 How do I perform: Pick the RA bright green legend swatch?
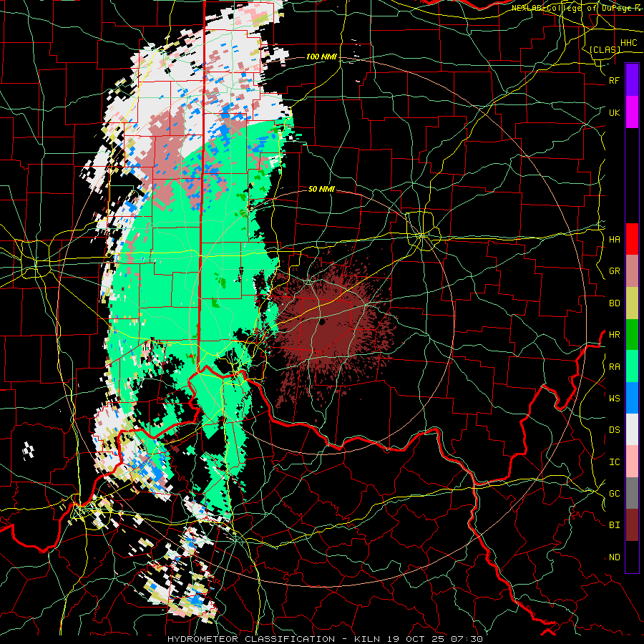pyautogui.click(x=632, y=366)
